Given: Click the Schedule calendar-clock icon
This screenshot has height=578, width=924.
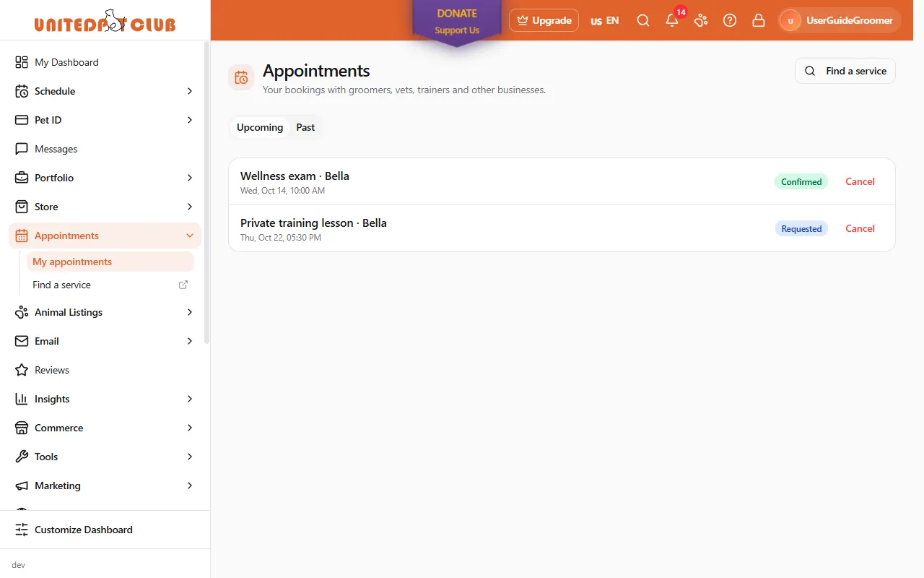Looking at the screenshot, I should pos(22,91).
